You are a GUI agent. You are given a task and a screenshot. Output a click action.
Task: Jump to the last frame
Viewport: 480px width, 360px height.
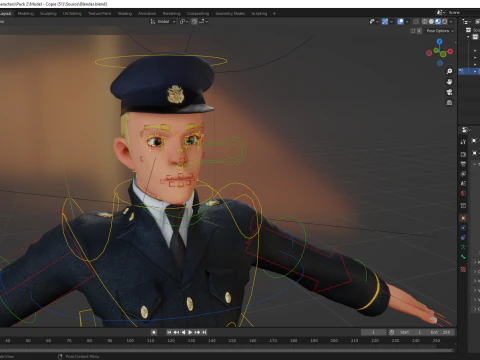click(x=204, y=332)
